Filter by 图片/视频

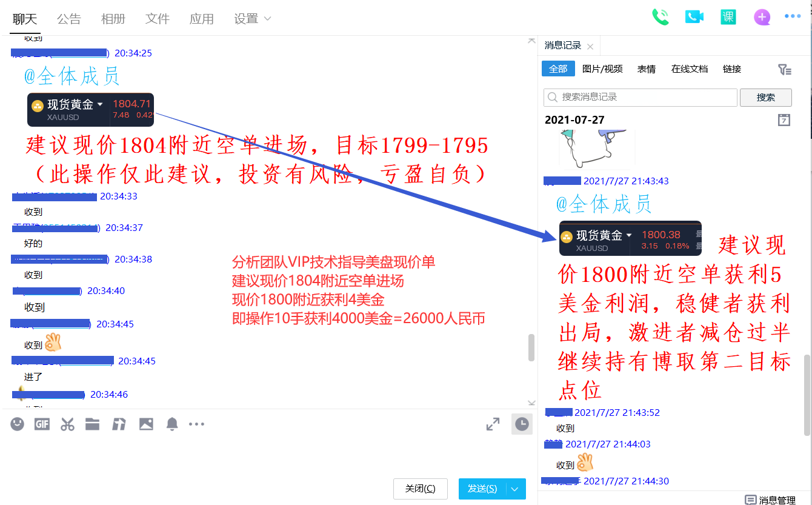[602, 69]
